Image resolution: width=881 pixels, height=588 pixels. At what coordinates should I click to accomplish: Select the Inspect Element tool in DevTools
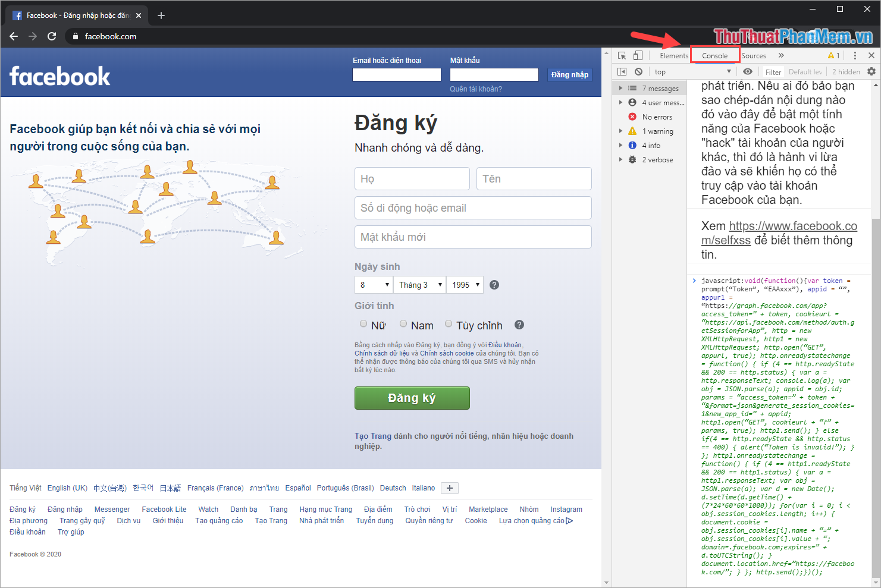tap(622, 55)
